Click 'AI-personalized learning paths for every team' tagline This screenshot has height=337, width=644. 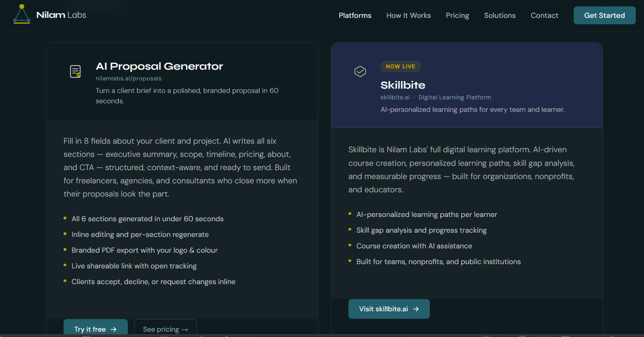(472, 110)
